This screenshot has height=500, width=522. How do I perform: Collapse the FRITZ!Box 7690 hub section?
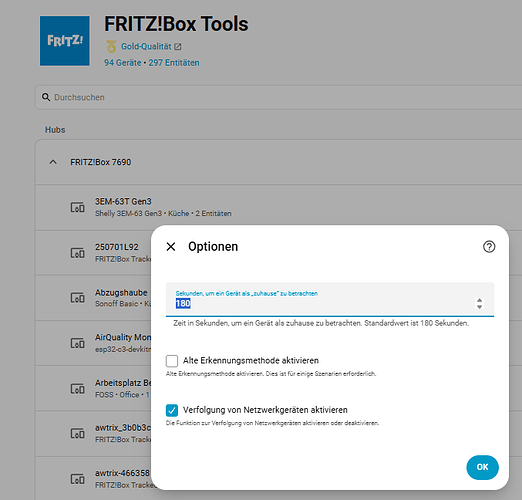point(53,162)
